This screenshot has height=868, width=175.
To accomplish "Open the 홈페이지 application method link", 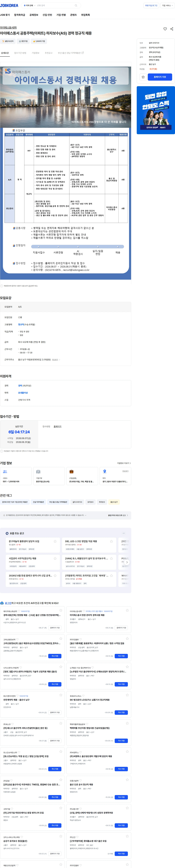I will [57, 427].
